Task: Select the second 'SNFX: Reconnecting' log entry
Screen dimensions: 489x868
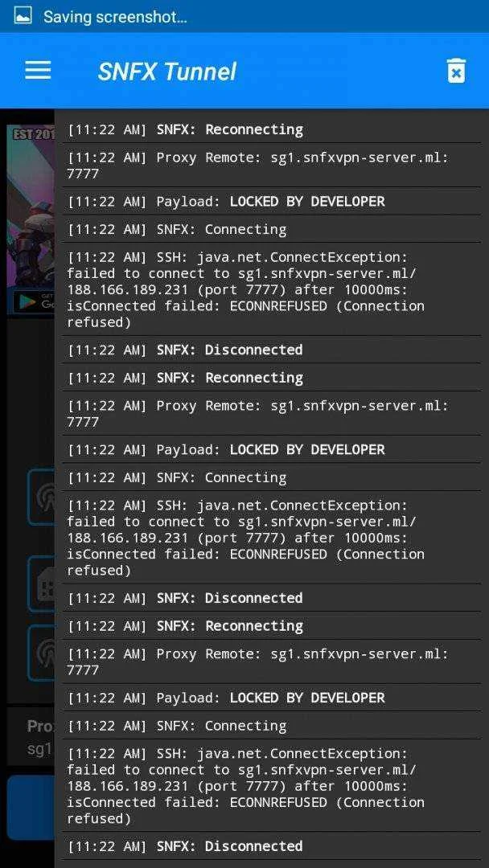Action: [271, 378]
